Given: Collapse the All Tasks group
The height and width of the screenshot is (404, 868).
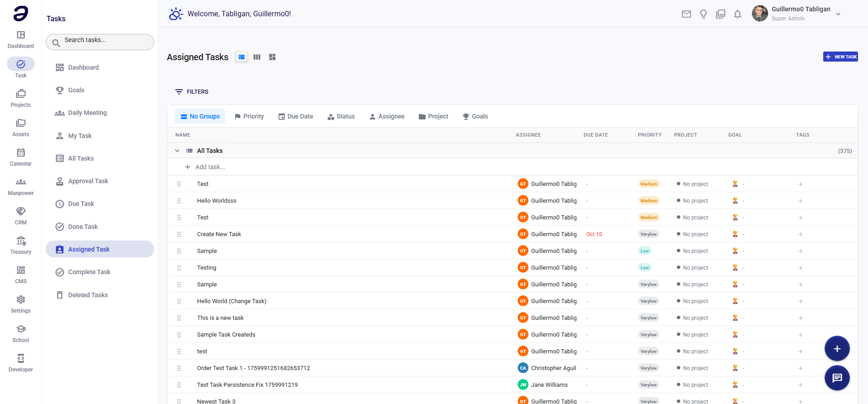Looking at the screenshot, I should click(177, 151).
